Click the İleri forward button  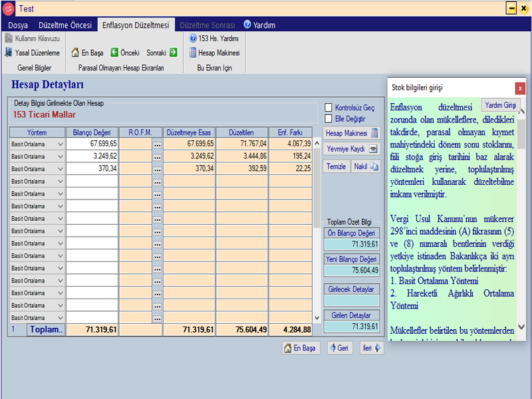[372, 348]
